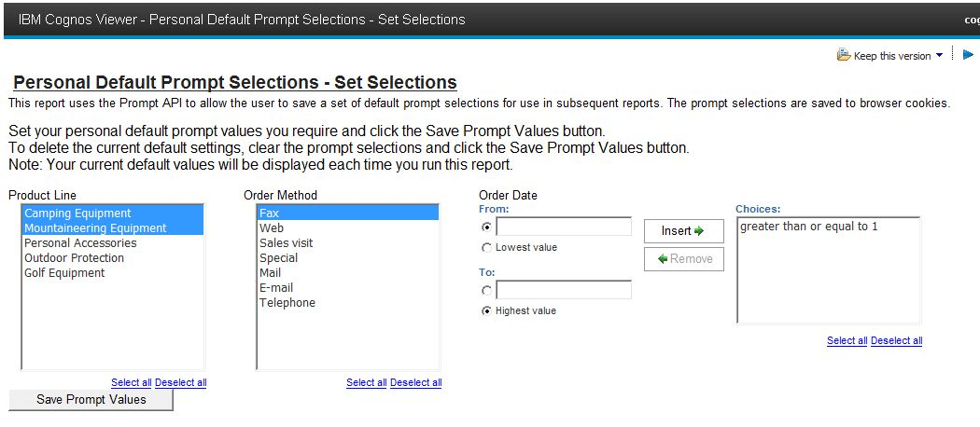980x427 pixels.
Task: Click the blue Run report arrow icon
Action: pyautogui.click(x=968, y=54)
